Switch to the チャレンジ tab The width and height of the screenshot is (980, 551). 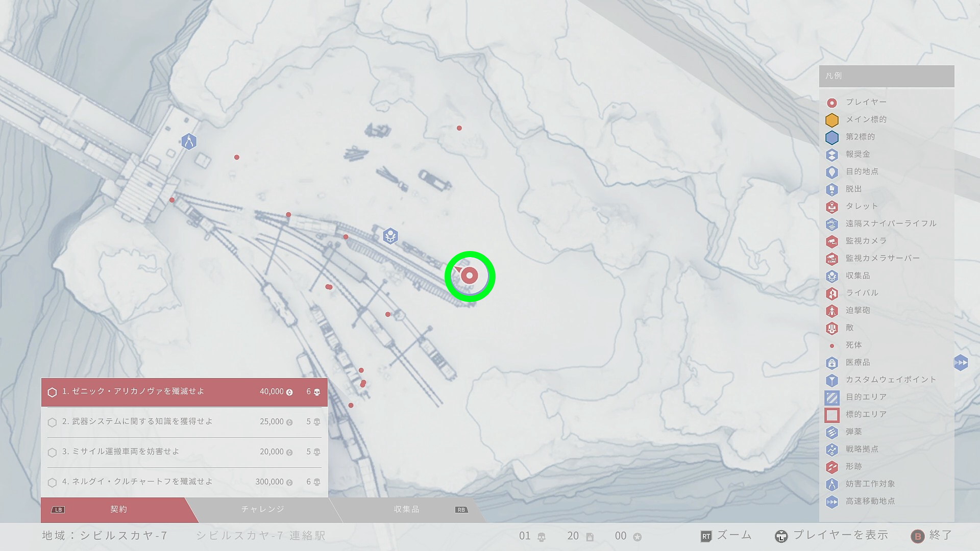[x=262, y=509]
